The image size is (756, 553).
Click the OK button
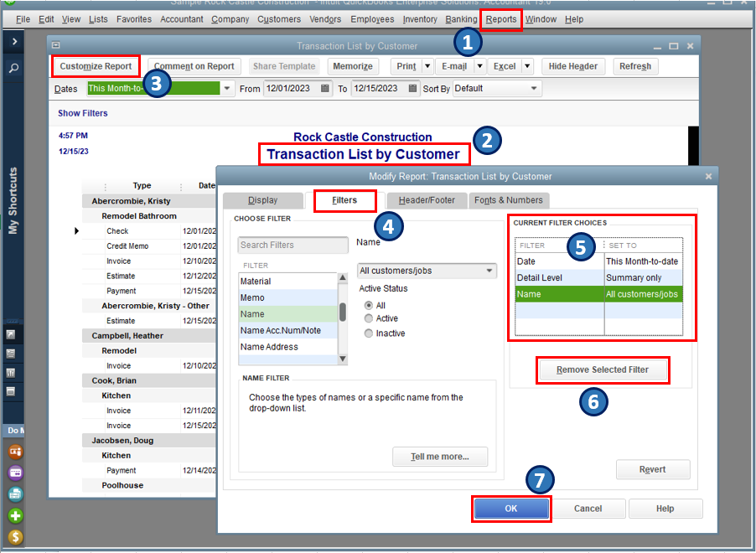511,508
